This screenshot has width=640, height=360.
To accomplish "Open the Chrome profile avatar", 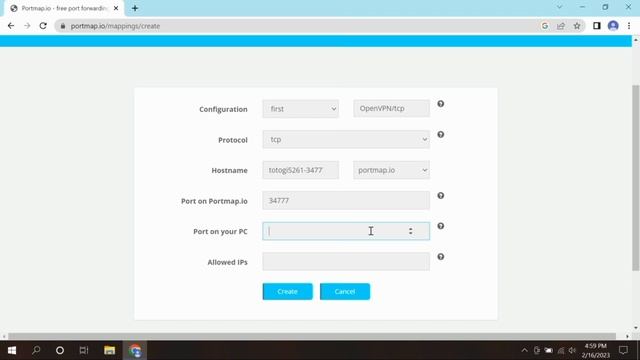I will click(613, 26).
